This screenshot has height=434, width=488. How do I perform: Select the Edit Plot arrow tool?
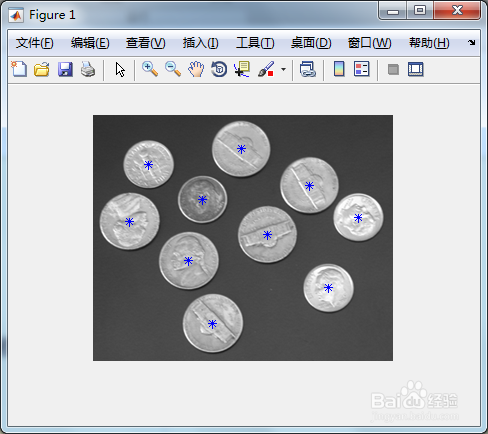120,70
